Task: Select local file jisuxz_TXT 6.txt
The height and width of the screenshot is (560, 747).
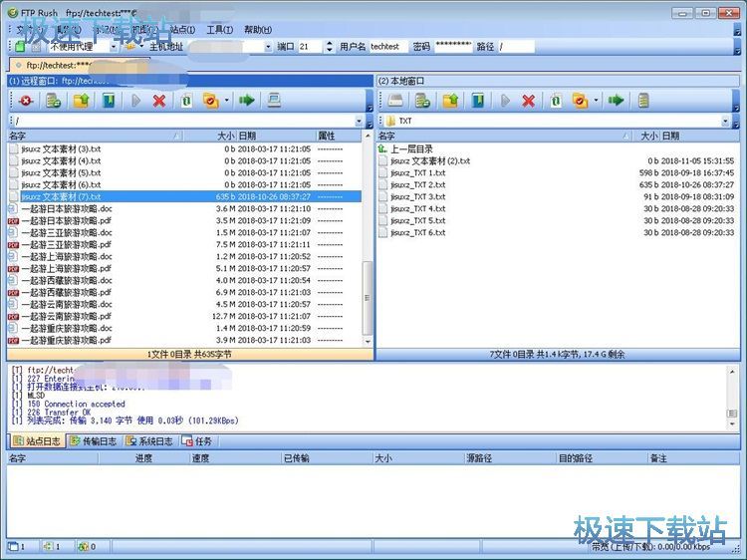Action: 557,232
